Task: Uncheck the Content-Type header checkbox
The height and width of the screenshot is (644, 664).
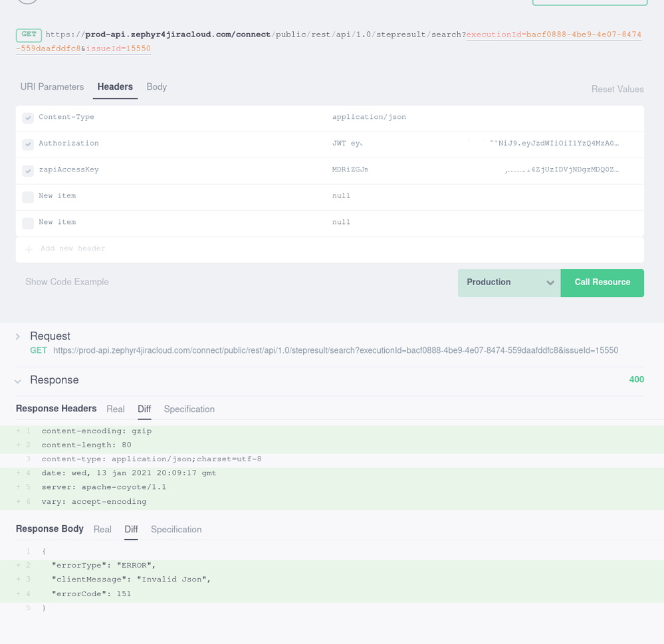Action: coord(28,118)
